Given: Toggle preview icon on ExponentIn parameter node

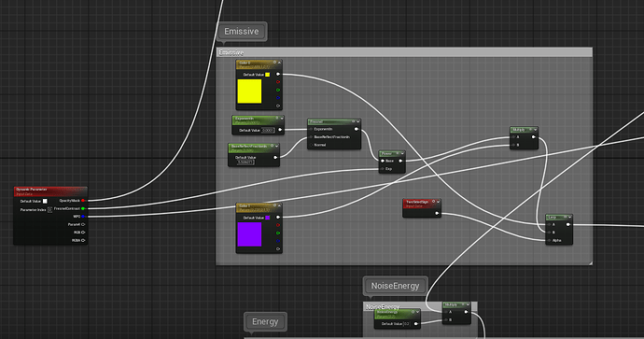Looking at the screenshot, I should (277, 119).
